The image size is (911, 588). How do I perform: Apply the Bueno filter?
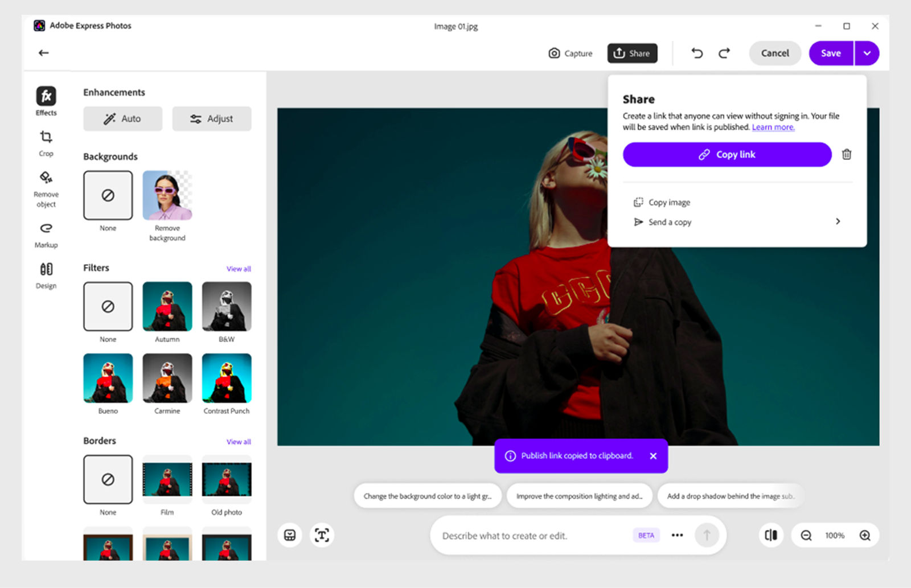[108, 378]
